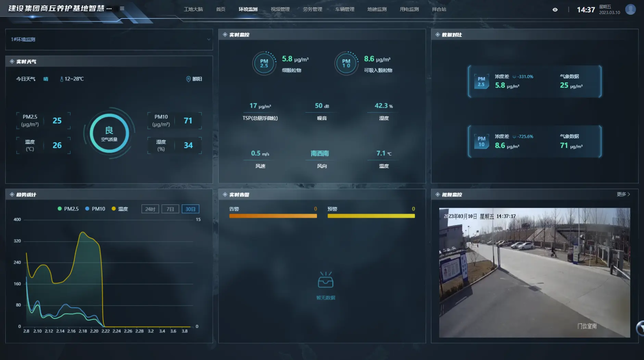The width and height of the screenshot is (644, 360).
Task: Go to 车辆管理 in the top navigation
Action: (x=344, y=9)
